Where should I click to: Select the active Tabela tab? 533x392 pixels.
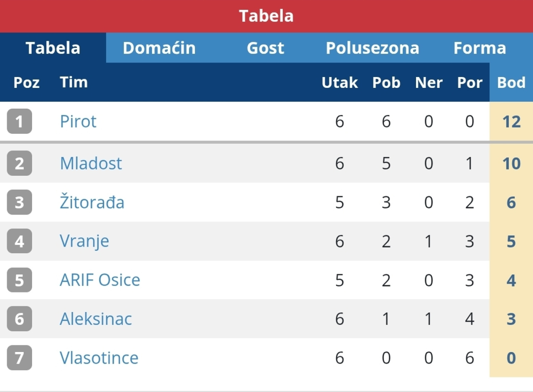[53, 48]
